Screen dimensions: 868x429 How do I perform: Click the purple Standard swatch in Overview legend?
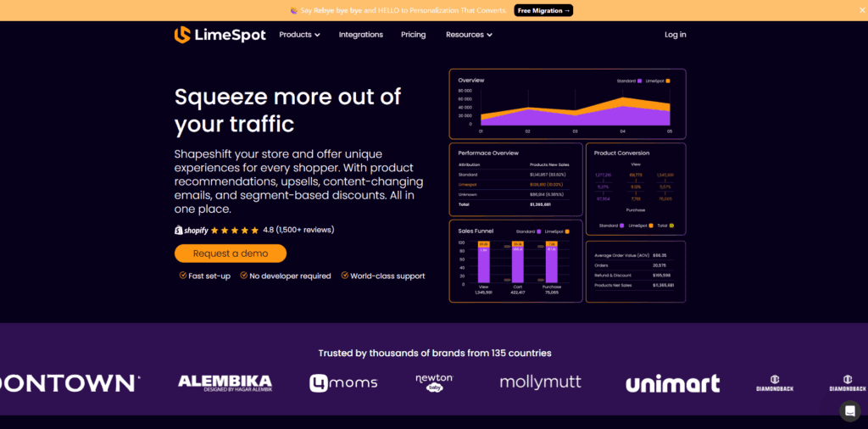(x=639, y=81)
